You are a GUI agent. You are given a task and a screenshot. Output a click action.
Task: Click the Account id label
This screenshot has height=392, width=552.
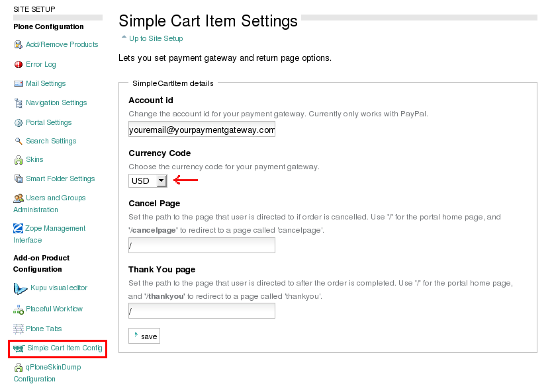151,100
